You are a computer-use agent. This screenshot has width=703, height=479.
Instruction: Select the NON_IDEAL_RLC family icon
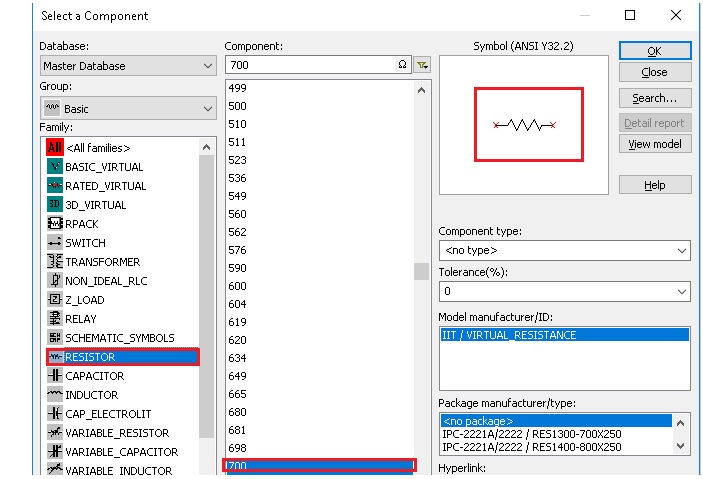tap(55, 280)
